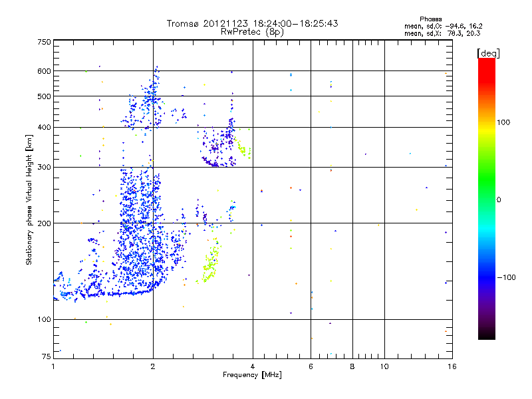Click the 'RwPretec (8p)' subtitle
Viewport: 532px width, 399px height.
pos(252,32)
